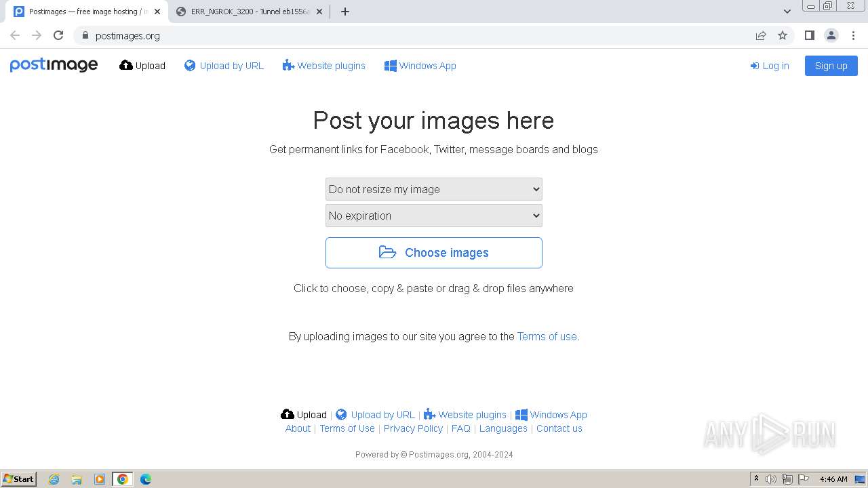Show hidden system tray icons
Image resolution: width=868 pixels, height=488 pixels.
tap(757, 479)
